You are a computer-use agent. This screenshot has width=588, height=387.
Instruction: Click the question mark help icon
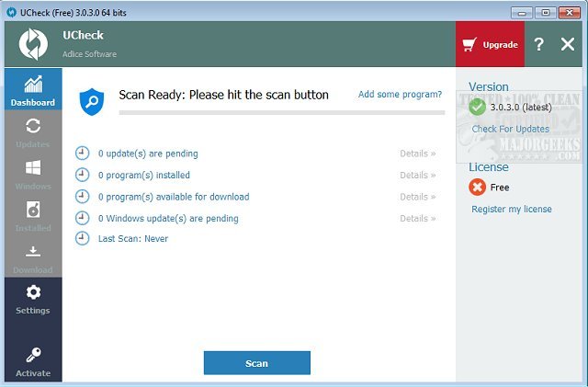(539, 44)
